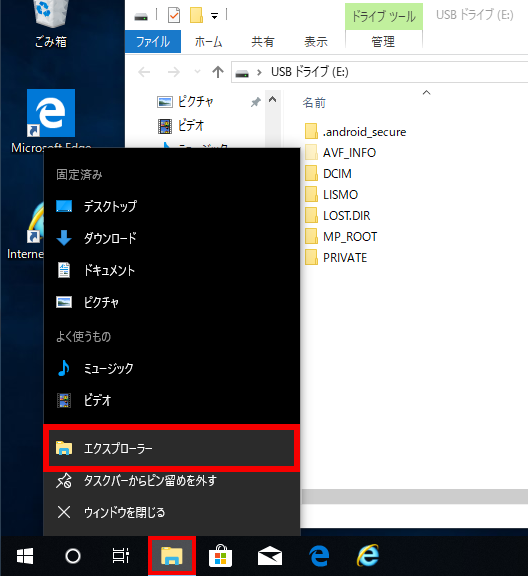Screen dimensions: 528x576
Task: Open ビデオ from the frequent jump list
Action: [172, 400]
